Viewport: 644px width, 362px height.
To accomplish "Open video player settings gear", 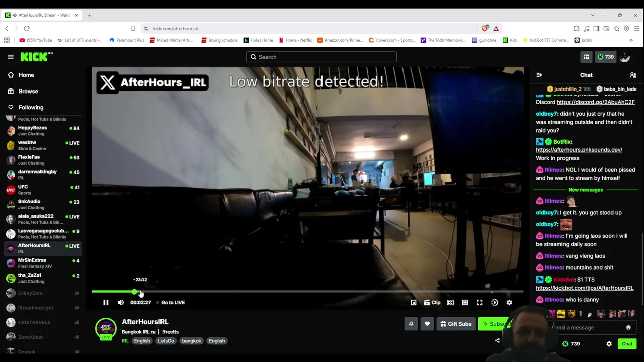I will click(x=509, y=302).
